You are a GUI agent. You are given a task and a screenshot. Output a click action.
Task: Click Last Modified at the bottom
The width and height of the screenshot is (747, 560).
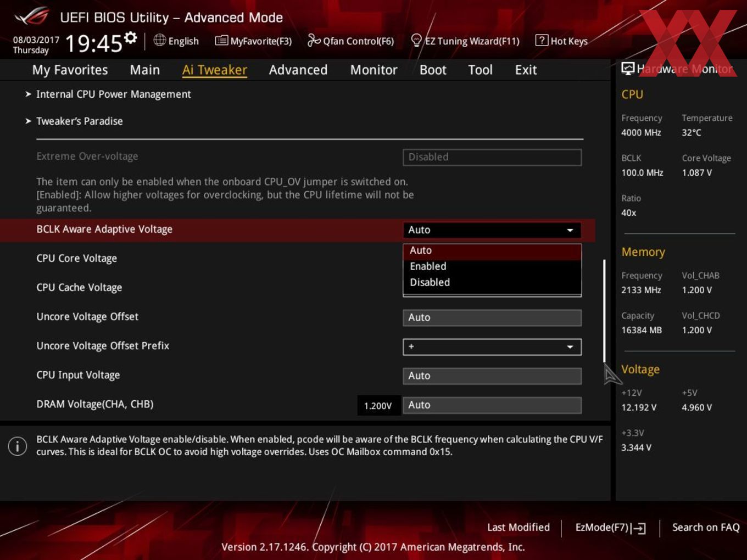519,527
